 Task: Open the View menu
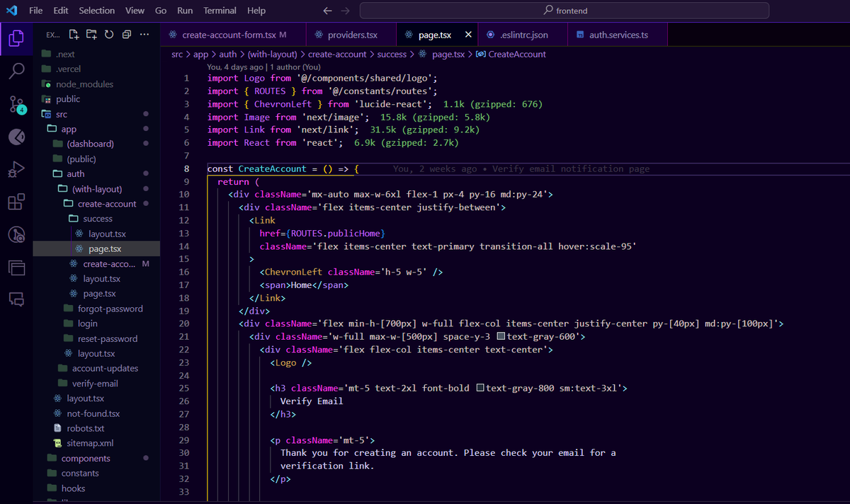[x=135, y=11]
